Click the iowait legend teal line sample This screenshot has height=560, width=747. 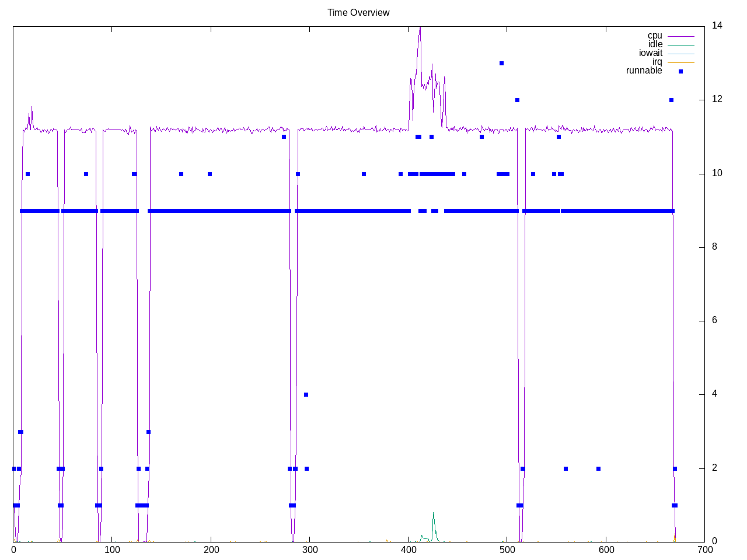(x=680, y=54)
